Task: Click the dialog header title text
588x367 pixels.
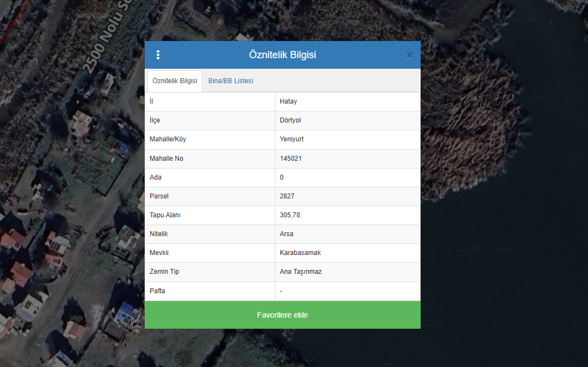Action: [283, 55]
